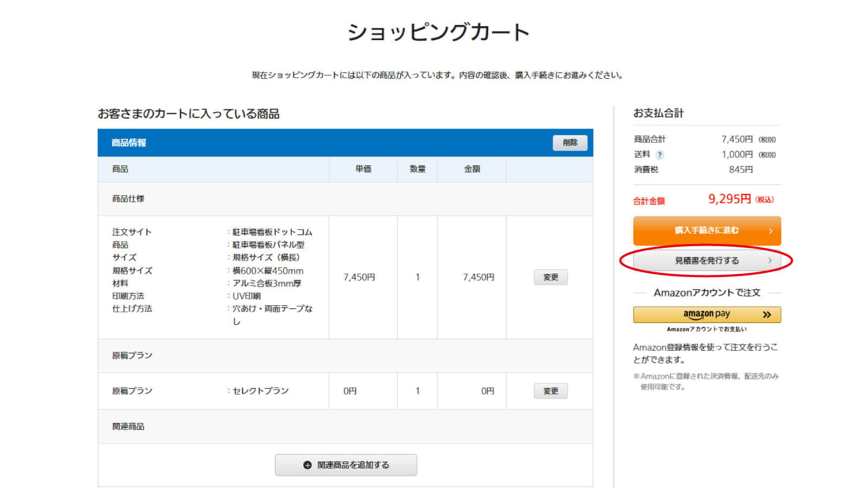This screenshot has width=868, height=488.
Task: Click 駐車場看板パネル型 text
Action: pos(269,245)
